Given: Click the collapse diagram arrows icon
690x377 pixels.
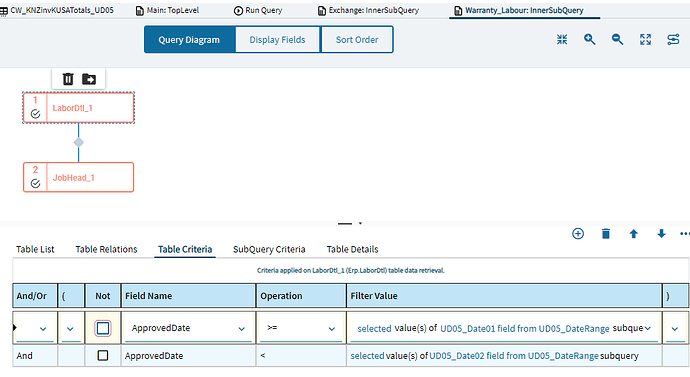Looking at the screenshot, I should (x=562, y=40).
